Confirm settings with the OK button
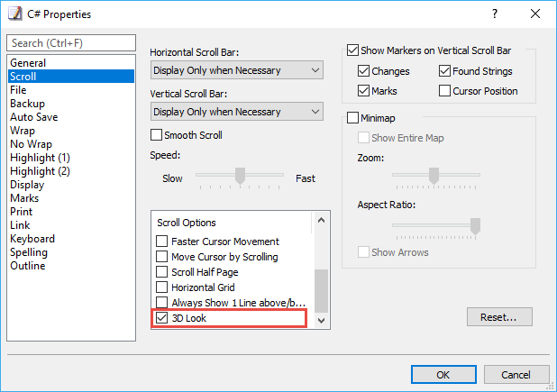 coord(443,375)
